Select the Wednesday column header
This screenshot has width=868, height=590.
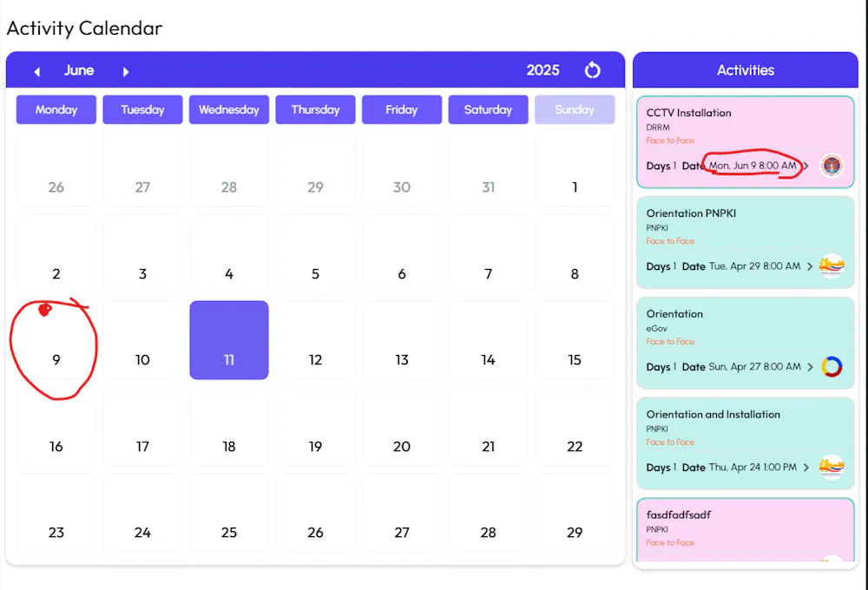coord(228,109)
